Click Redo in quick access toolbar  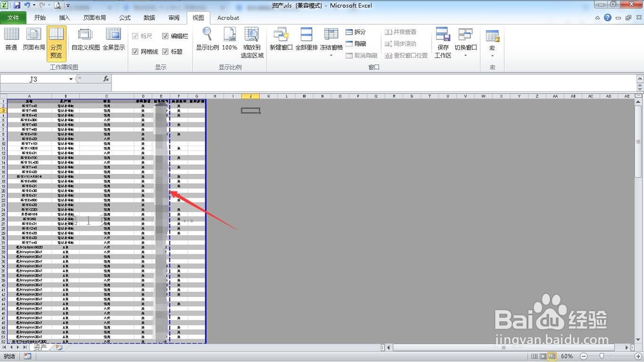point(41,5)
